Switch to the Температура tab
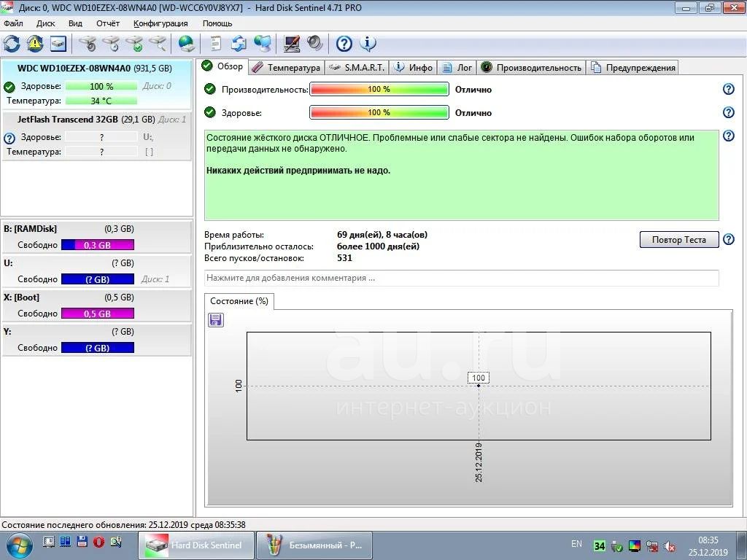747x560 pixels. tap(286, 68)
